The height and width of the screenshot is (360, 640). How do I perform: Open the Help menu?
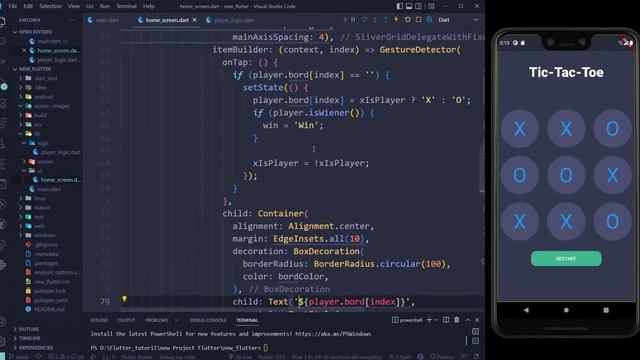coord(149,6)
